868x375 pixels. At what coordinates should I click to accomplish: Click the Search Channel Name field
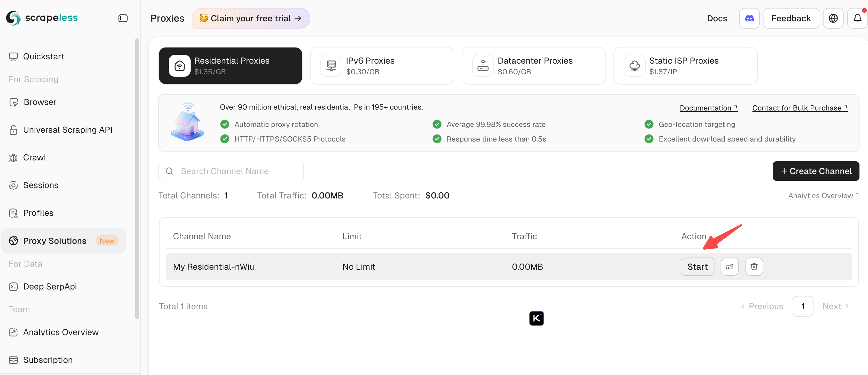pos(231,171)
